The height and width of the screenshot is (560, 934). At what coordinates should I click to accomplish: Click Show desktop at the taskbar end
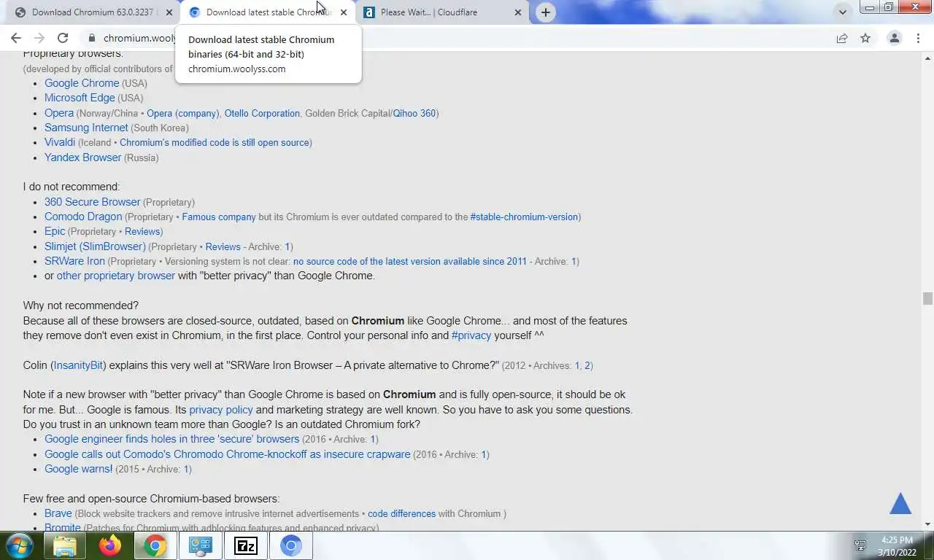click(929, 545)
